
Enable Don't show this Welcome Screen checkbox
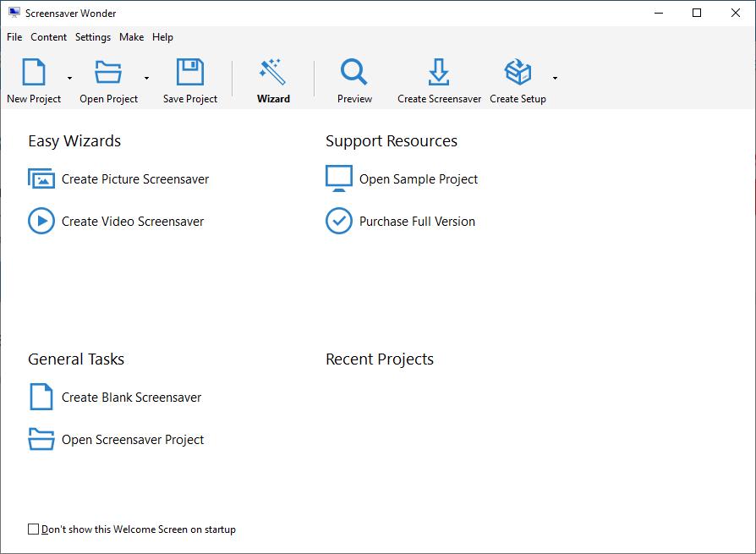(x=34, y=529)
